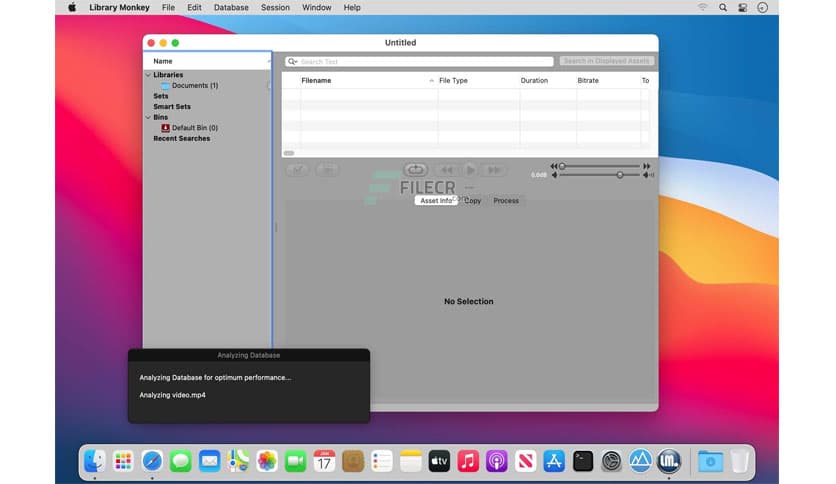
Task: Open the File menu
Action: [x=168, y=7]
